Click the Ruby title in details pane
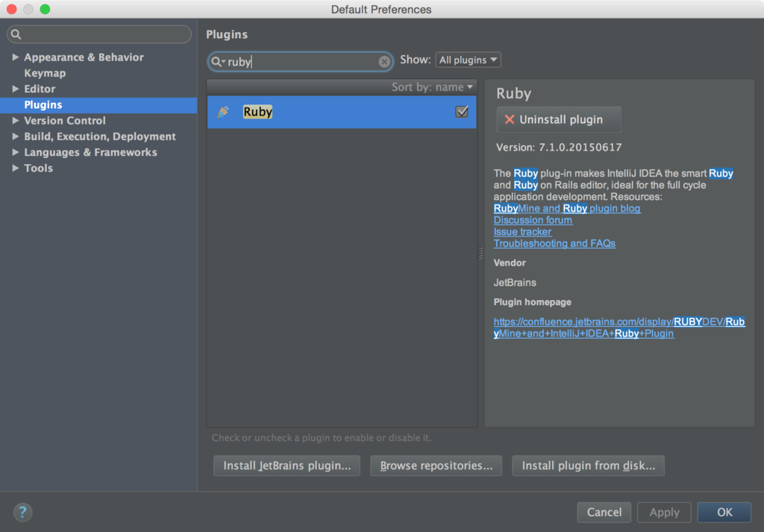The image size is (764, 532). pyautogui.click(x=513, y=93)
